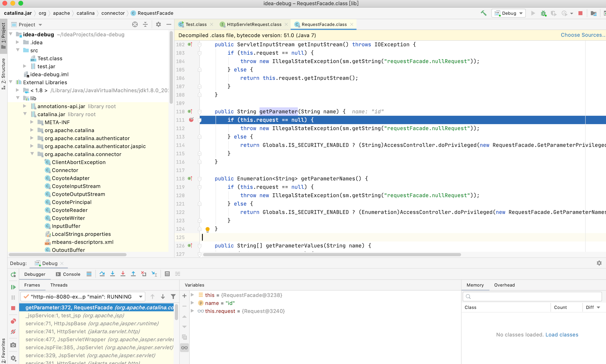
Task: Toggle the glasses watches-in-variables button
Action: (x=184, y=348)
